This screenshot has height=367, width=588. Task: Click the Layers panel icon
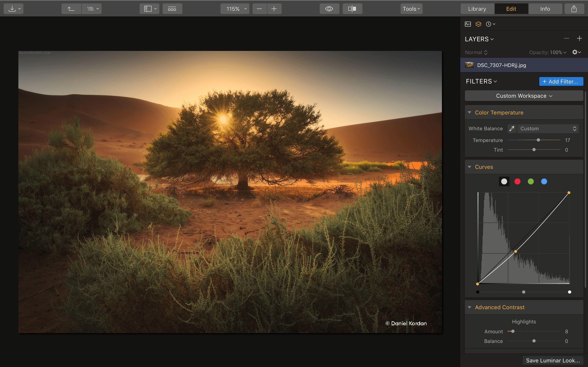coord(478,24)
